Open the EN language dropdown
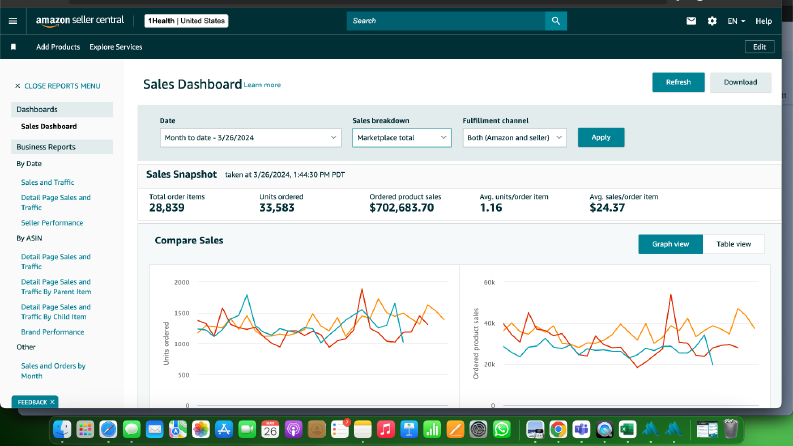This screenshot has width=793, height=446. point(736,21)
